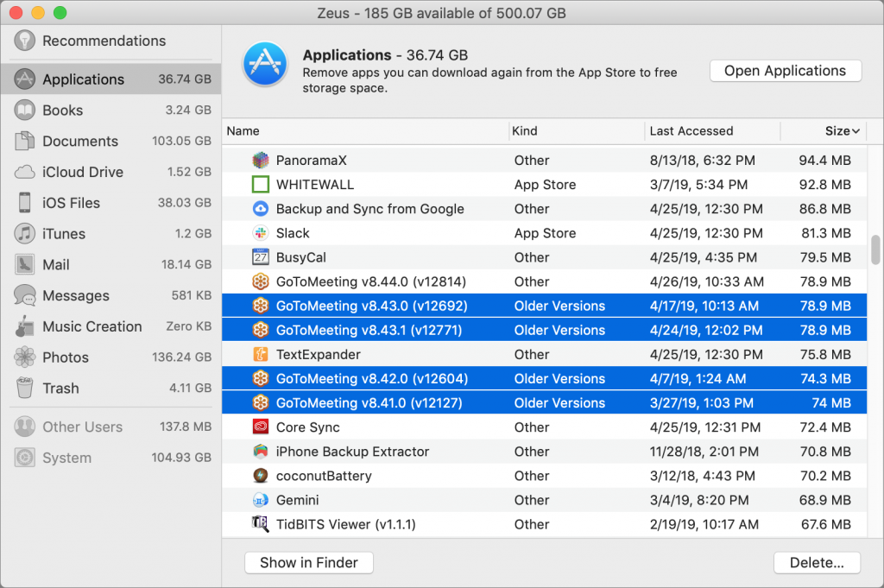This screenshot has height=588, width=884.
Task: Sort by the Size column arrow
Action: 856,131
